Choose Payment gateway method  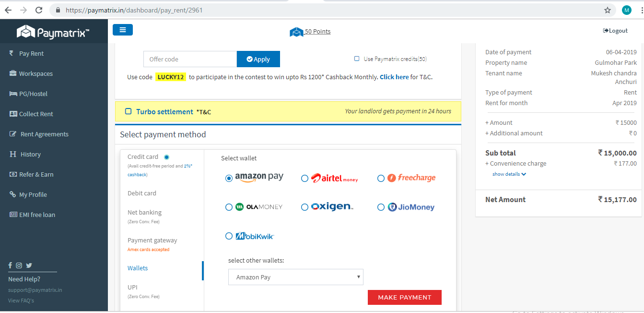(152, 240)
